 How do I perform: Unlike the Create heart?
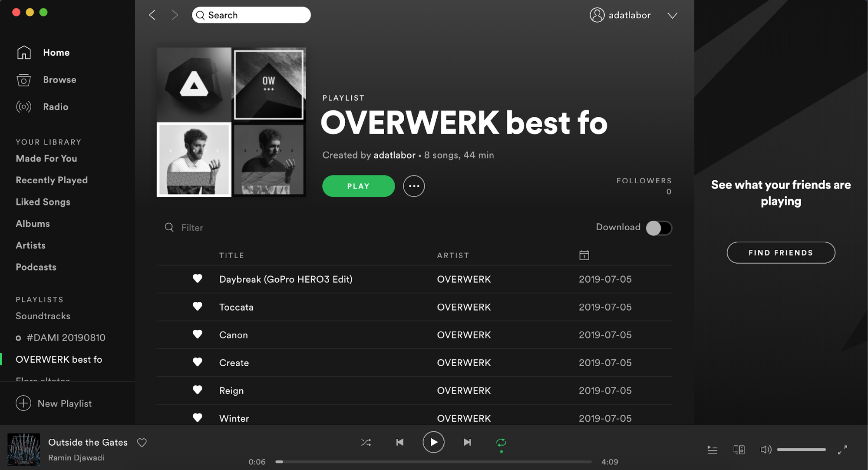pos(198,362)
